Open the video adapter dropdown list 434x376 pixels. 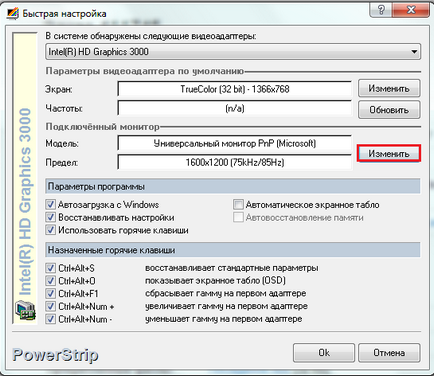click(233, 52)
